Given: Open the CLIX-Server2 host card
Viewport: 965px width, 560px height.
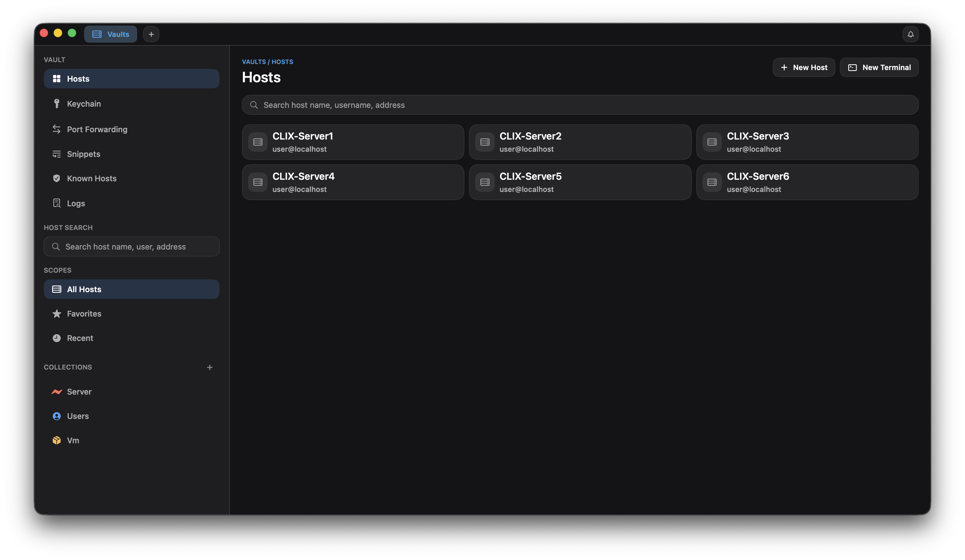Looking at the screenshot, I should coord(580,142).
